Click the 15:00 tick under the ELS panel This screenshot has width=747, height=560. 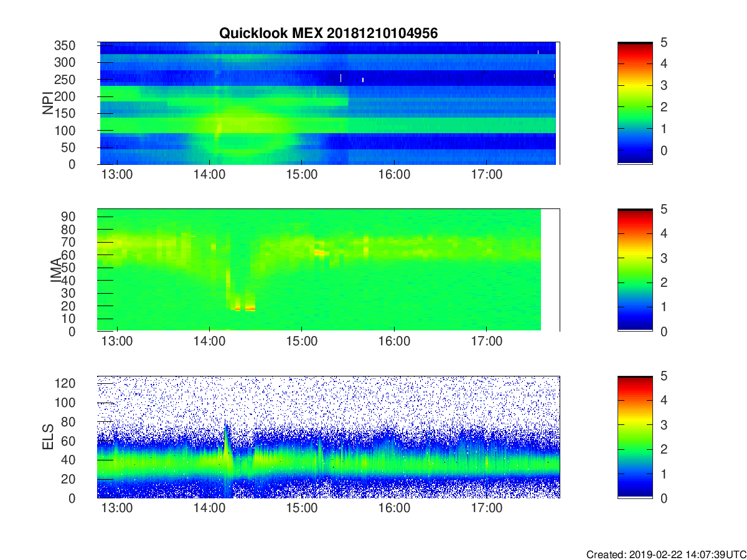[301, 508]
